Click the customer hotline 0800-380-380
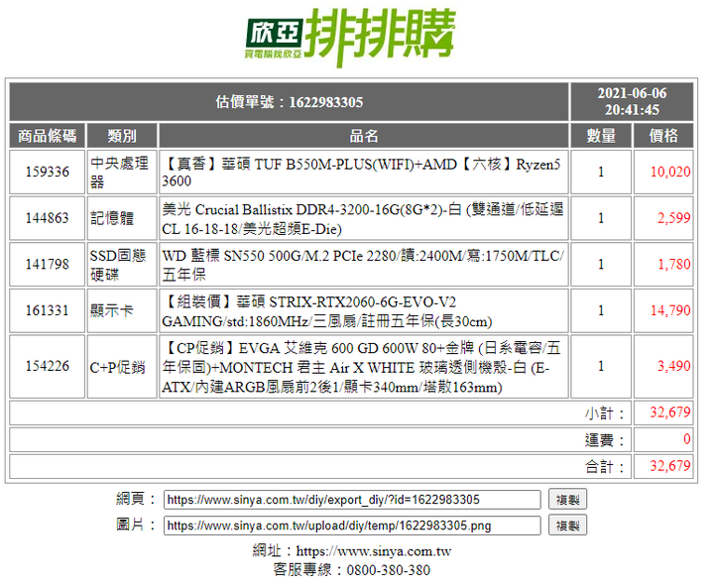The width and height of the screenshot is (714, 588). (x=389, y=570)
